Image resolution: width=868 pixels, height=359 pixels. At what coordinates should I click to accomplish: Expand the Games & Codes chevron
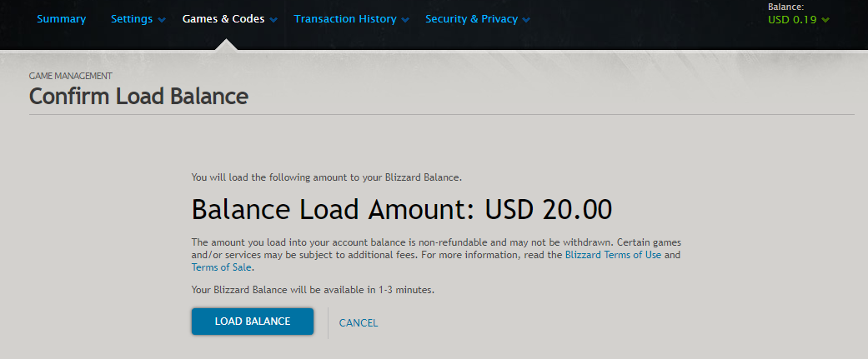click(x=273, y=20)
